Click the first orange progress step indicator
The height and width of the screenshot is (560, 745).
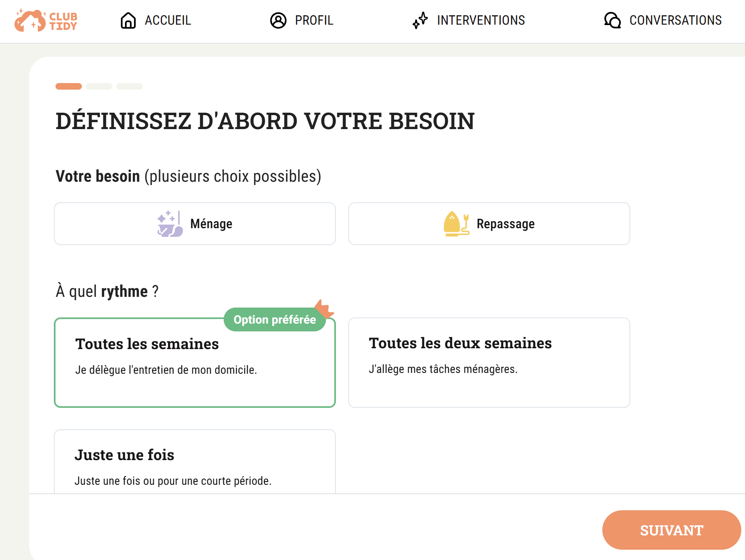(69, 86)
